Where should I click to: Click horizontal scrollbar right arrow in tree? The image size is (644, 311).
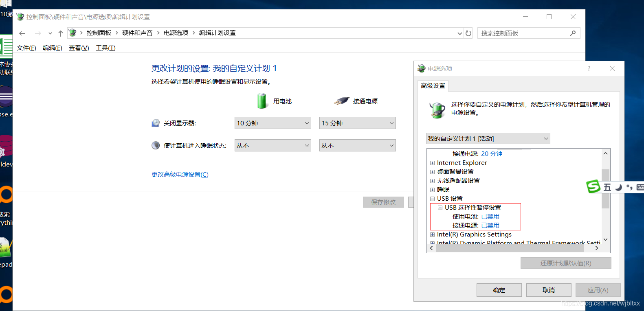point(597,248)
